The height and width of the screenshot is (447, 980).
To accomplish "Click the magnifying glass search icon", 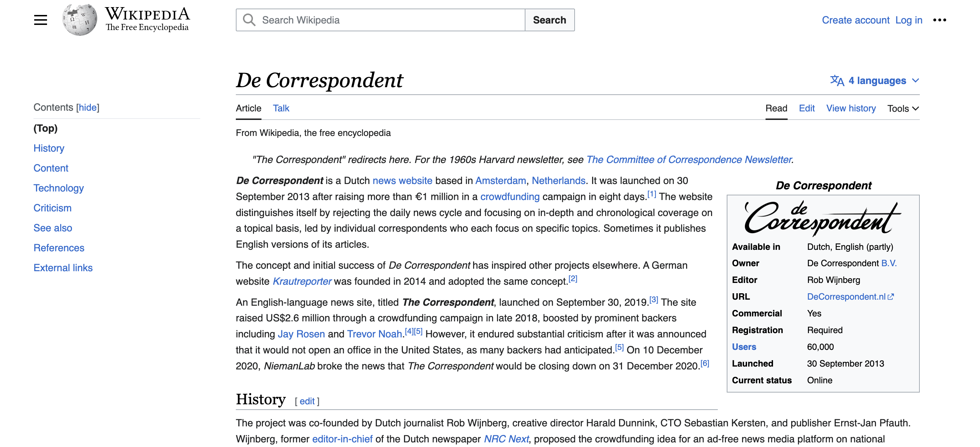I will [x=249, y=20].
